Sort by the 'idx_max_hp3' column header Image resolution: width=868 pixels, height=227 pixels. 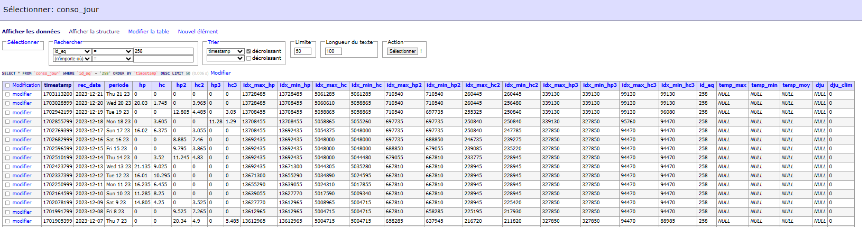click(x=560, y=85)
